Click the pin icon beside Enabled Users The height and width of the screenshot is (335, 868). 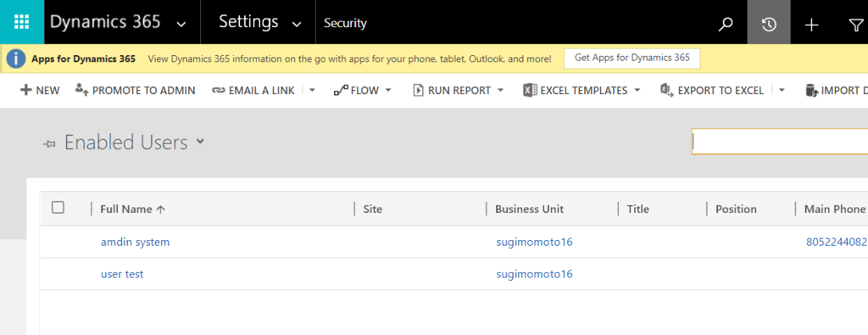(x=49, y=144)
